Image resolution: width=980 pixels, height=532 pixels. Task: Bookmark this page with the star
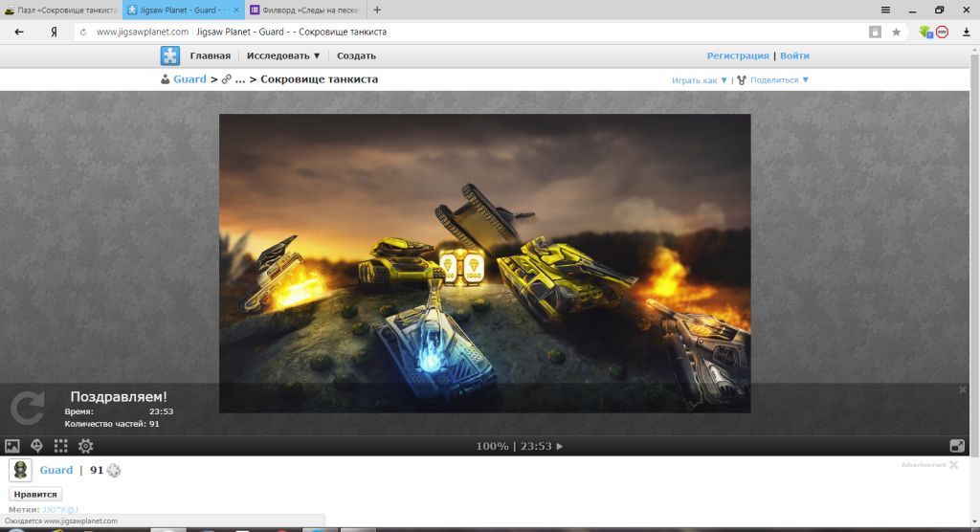tap(896, 32)
